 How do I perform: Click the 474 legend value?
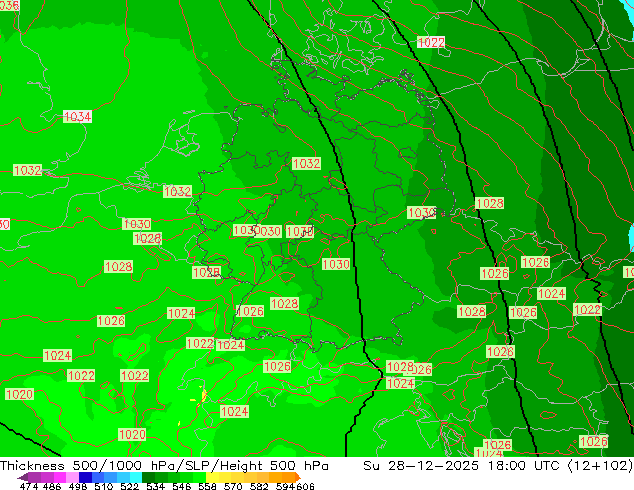click(29, 486)
